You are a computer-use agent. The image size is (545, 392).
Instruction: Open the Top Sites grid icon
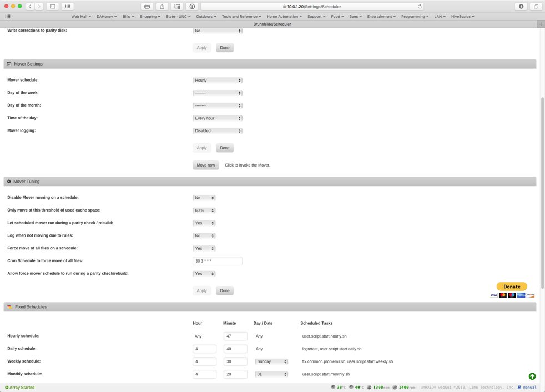point(67,6)
